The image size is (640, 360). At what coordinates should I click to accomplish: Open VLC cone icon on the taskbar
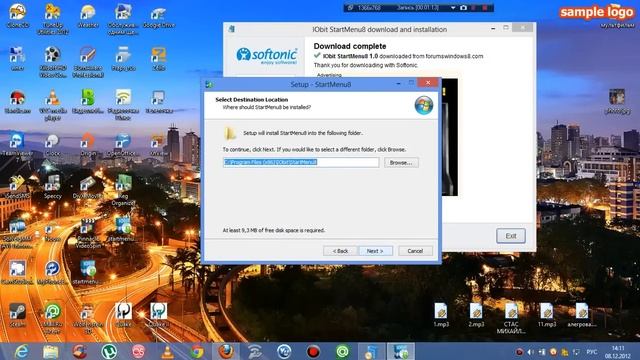(167, 351)
